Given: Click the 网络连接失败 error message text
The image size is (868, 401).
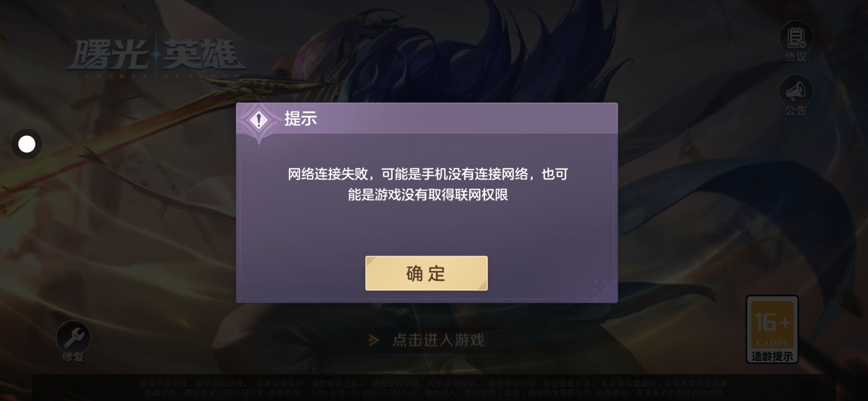Looking at the screenshot, I should (427, 184).
